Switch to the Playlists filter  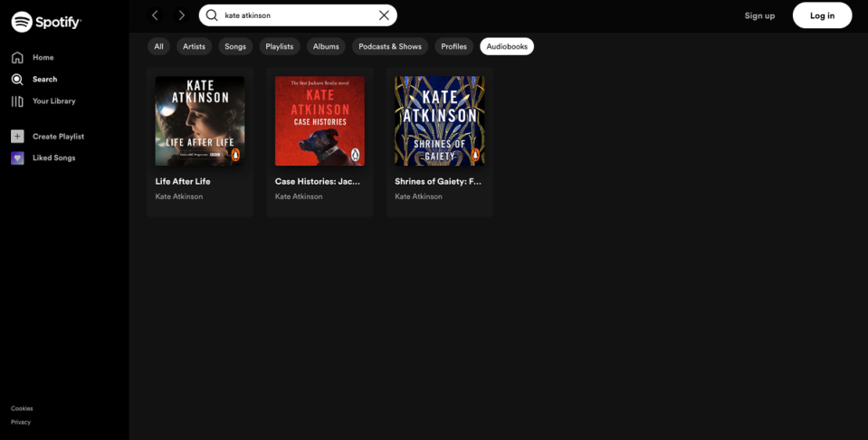pos(280,46)
